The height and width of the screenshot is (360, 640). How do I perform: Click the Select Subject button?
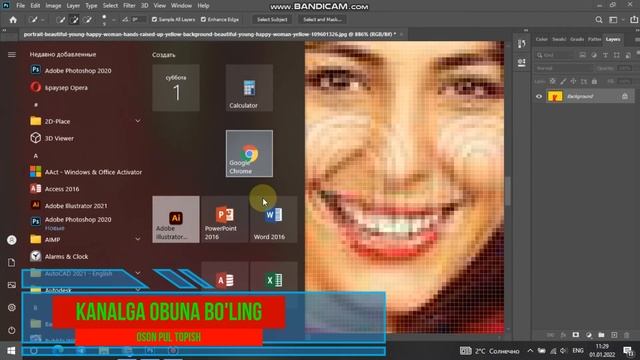tap(272, 20)
